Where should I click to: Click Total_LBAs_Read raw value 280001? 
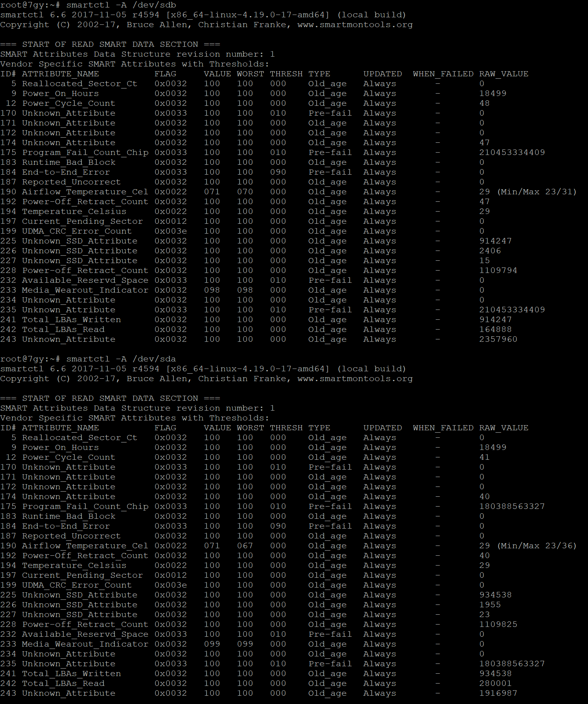(495, 684)
